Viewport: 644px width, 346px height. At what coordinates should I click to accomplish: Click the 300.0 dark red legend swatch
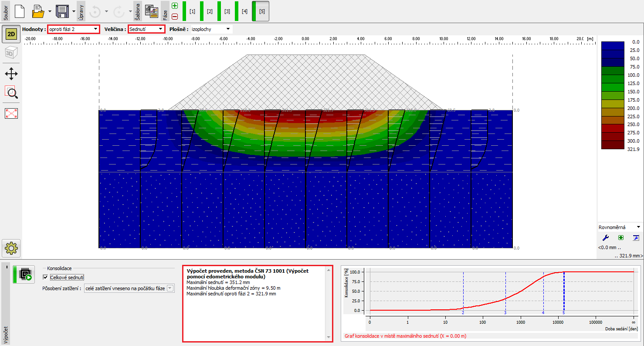[x=613, y=145]
